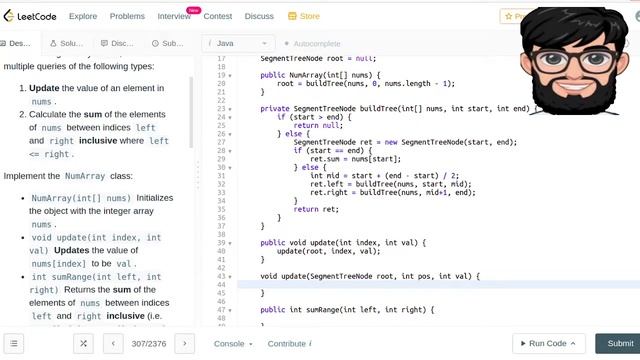Toggle the Autocomplete option
This screenshot has height=360, width=640.
point(312,44)
